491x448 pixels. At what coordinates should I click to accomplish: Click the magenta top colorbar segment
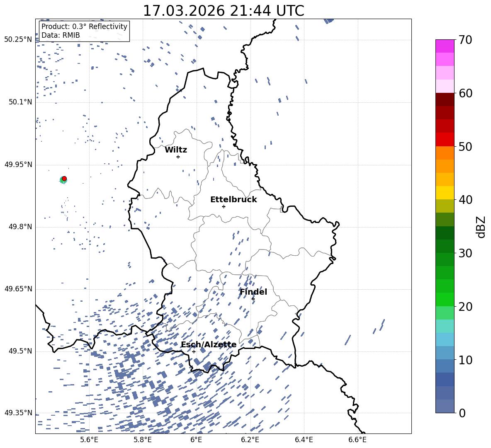tap(445, 46)
